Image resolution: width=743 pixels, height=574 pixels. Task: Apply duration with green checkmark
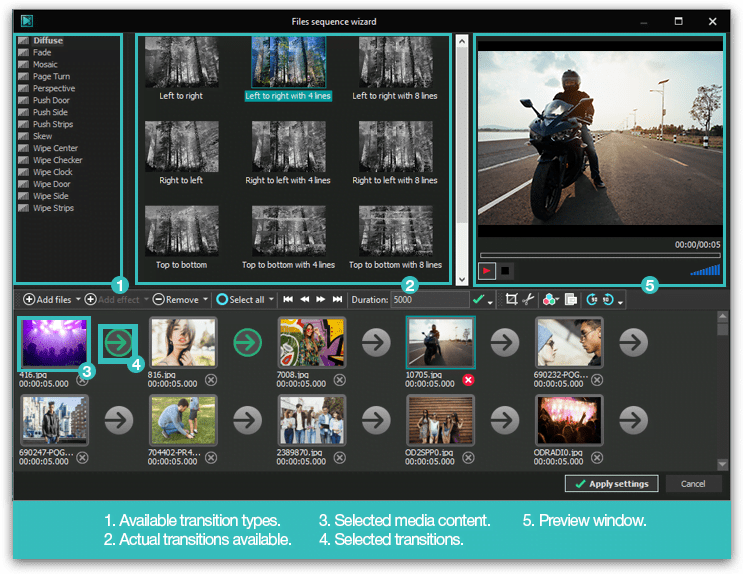coord(479,299)
